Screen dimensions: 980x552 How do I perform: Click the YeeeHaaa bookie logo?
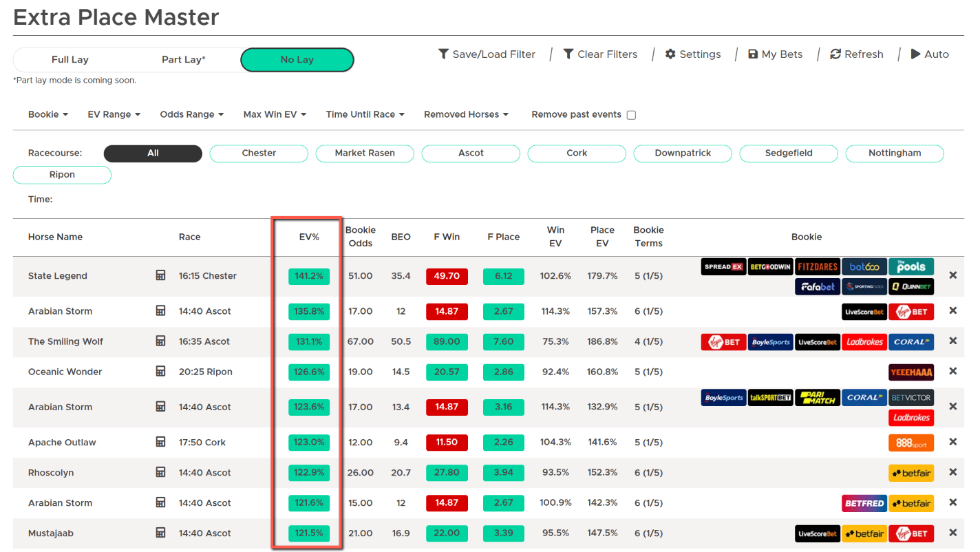[911, 372]
